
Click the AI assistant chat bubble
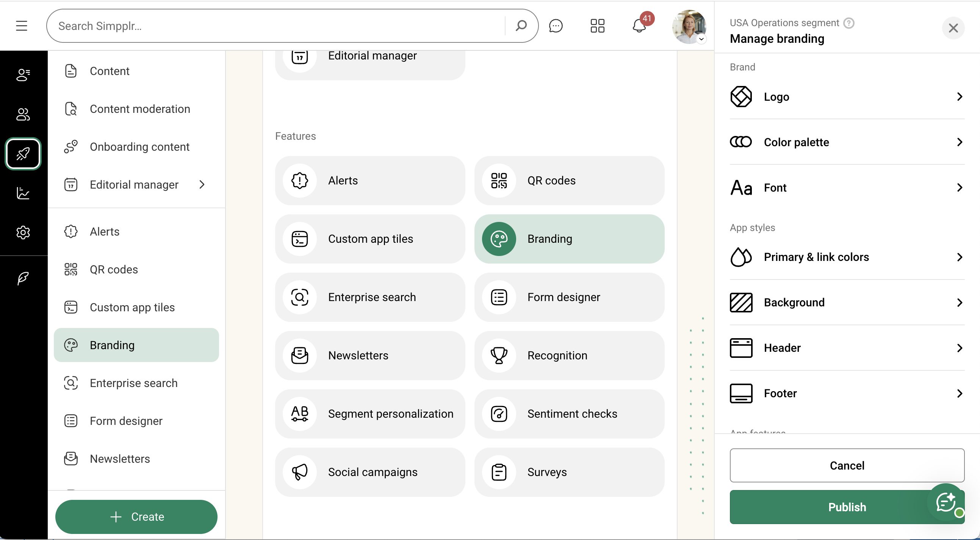point(946,503)
